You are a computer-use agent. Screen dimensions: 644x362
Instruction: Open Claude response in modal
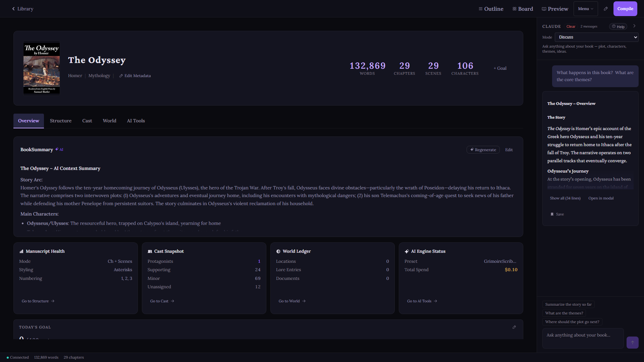(x=601, y=198)
